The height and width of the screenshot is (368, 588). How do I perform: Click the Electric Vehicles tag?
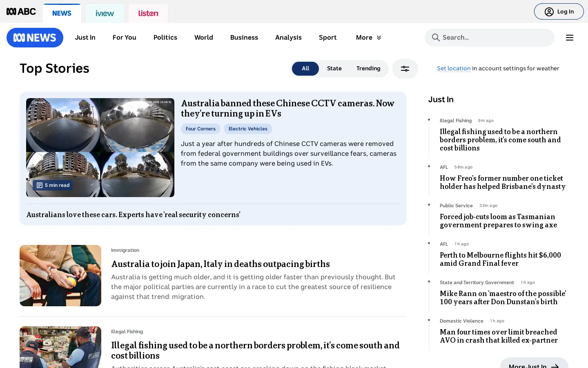click(248, 129)
